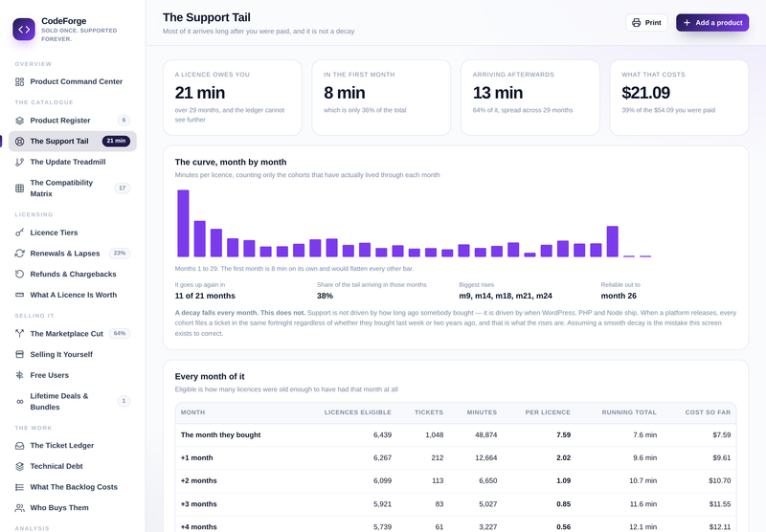This screenshot has width=766, height=532.
Task: Go to Selling It Yourself
Action: [x=73, y=354]
